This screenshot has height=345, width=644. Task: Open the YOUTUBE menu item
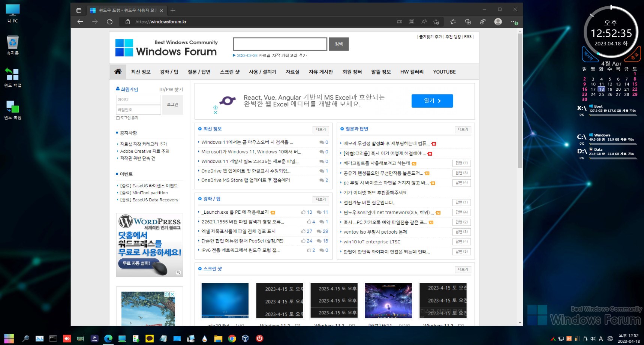(444, 72)
